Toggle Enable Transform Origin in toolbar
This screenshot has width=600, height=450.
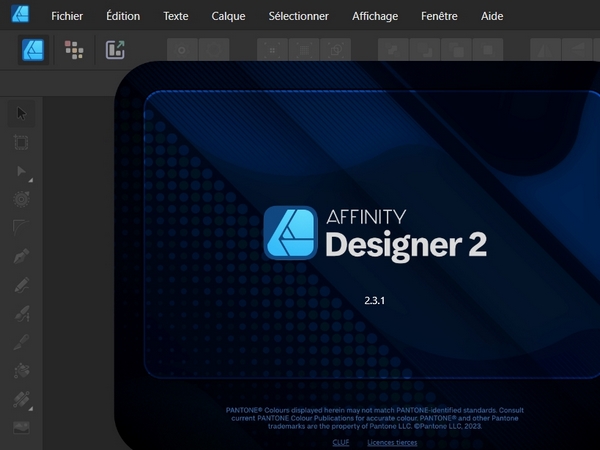coord(272,50)
